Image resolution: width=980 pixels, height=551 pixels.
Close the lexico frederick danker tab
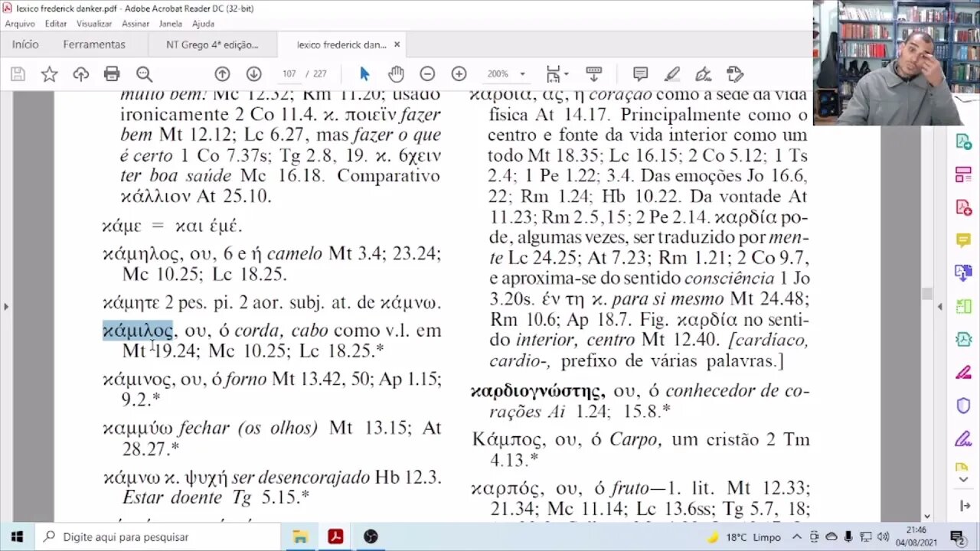(397, 44)
